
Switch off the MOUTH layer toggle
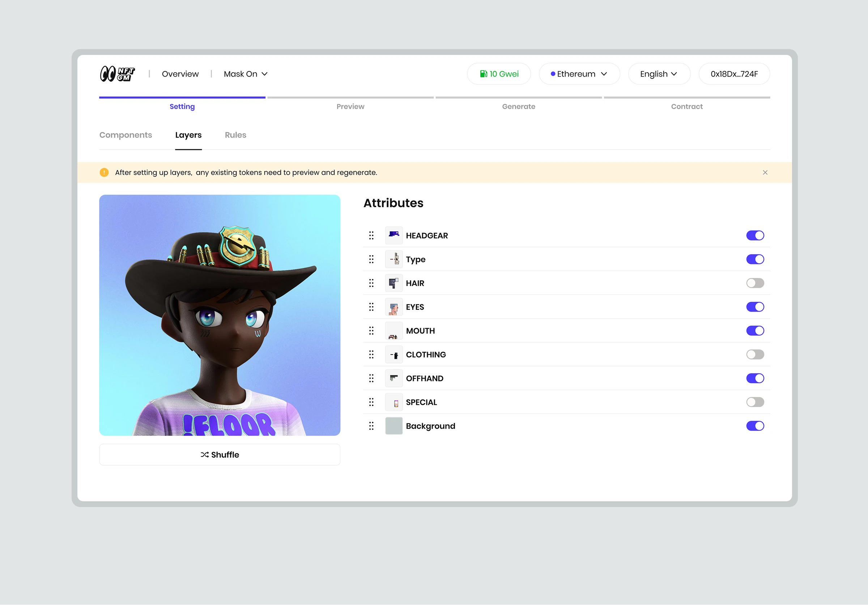pyautogui.click(x=755, y=331)
